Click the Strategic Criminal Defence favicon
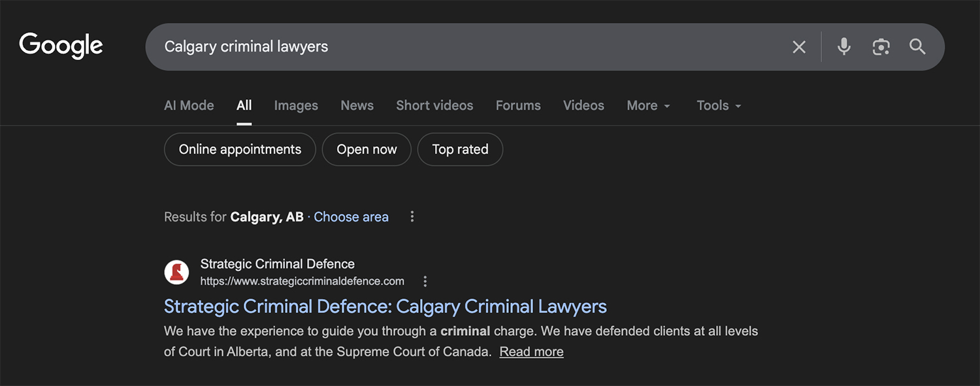 tap(176, 272)
